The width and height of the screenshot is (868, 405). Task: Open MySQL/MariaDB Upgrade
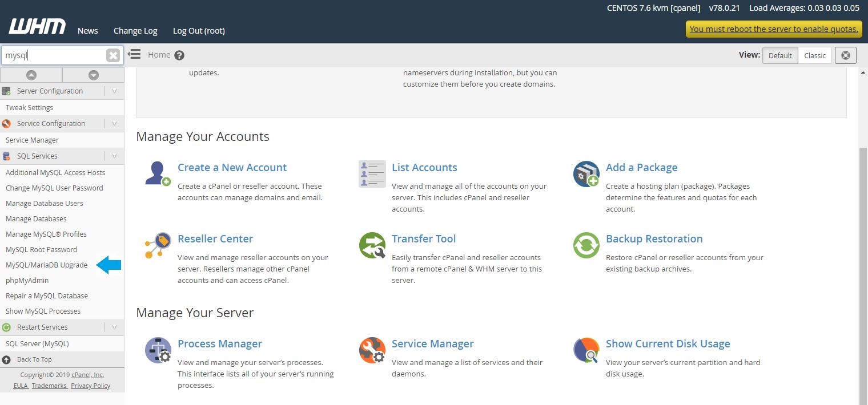(46, 265)
